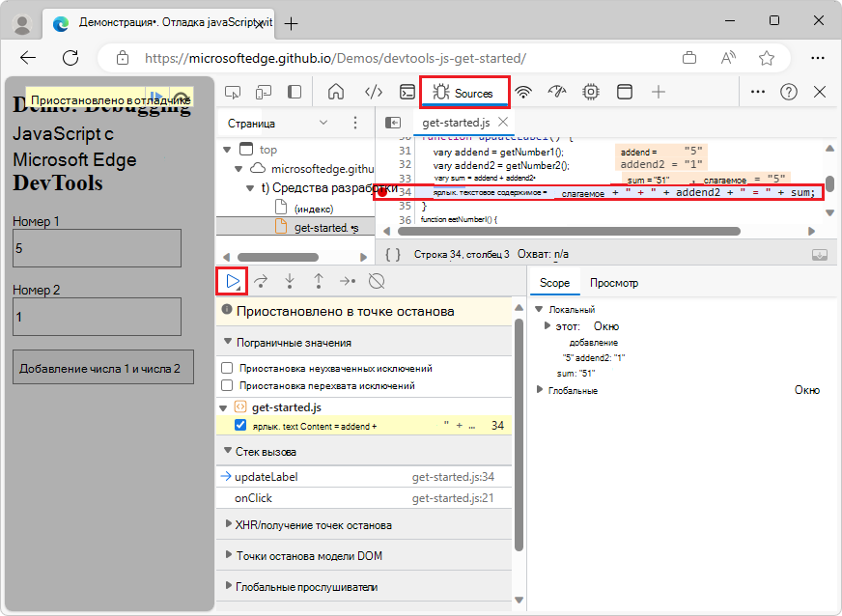Click the debugger pane vertical scrollbar
The image size is (842, 616).
click(519, 435)
